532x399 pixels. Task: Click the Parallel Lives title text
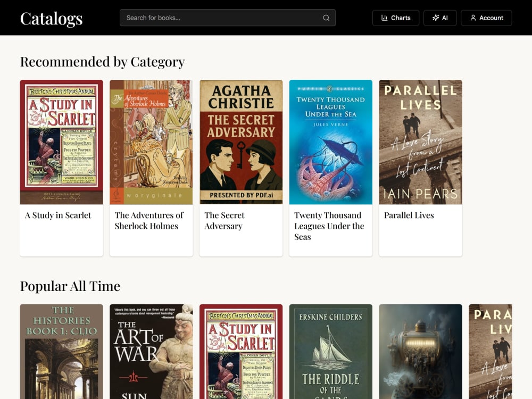pyautogui.click(x=409, y=215)
